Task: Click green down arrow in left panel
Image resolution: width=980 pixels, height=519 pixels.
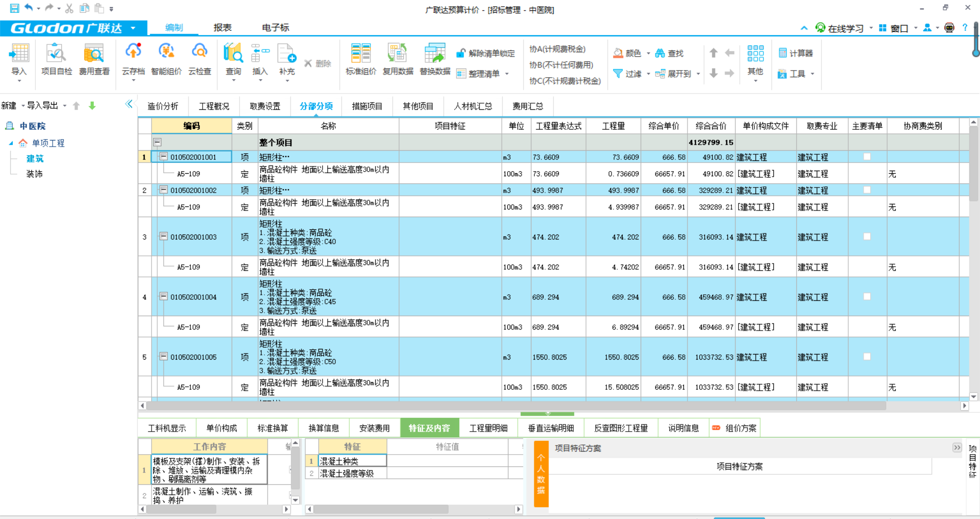Action: pyautogui.click(x=92, y=106)
